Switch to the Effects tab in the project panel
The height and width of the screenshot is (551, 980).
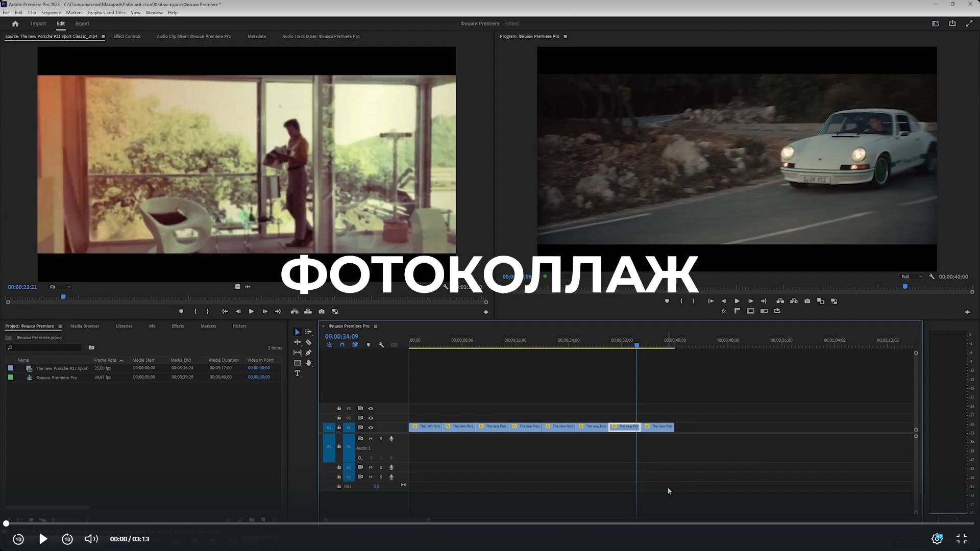(x=178, y=326)
